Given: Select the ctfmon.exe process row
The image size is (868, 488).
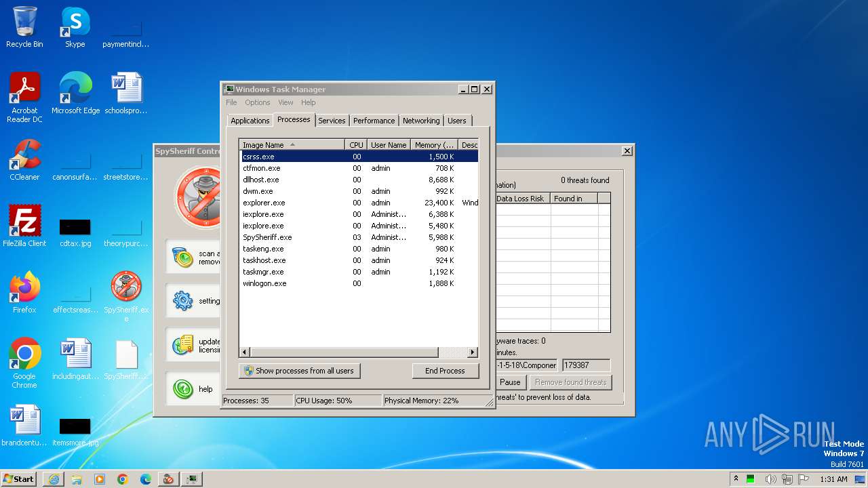Looking at the screenshot, I should click(x=359, y=168).
